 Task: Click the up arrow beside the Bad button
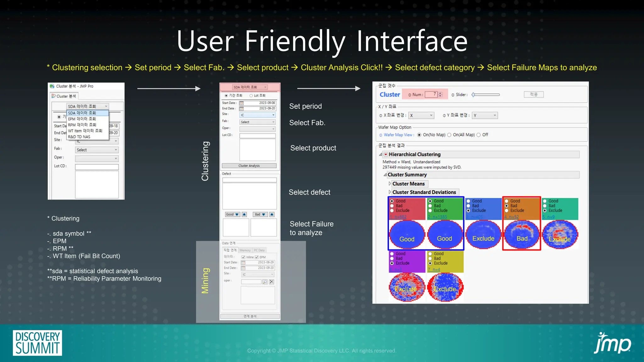click(272, 214)
